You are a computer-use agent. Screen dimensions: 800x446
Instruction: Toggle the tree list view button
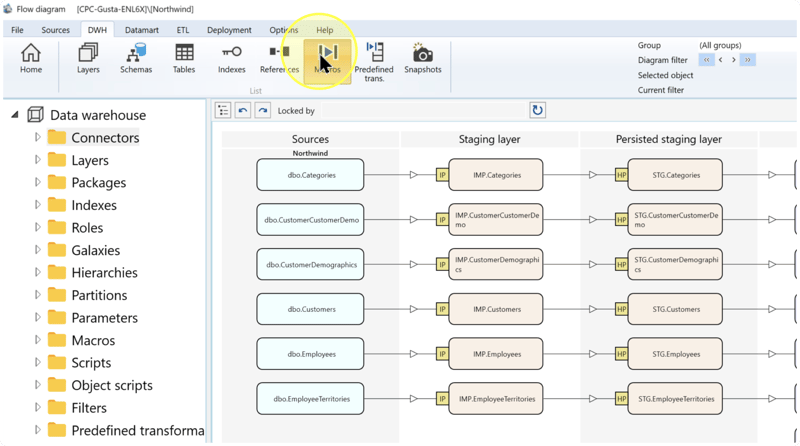(223, 110)
